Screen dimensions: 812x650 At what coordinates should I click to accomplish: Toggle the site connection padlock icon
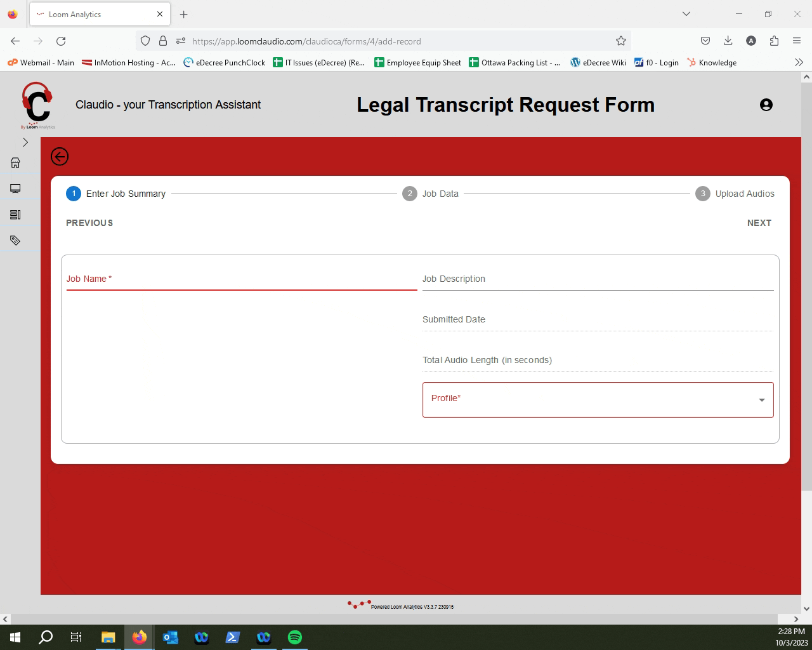[x=163, y=41]
